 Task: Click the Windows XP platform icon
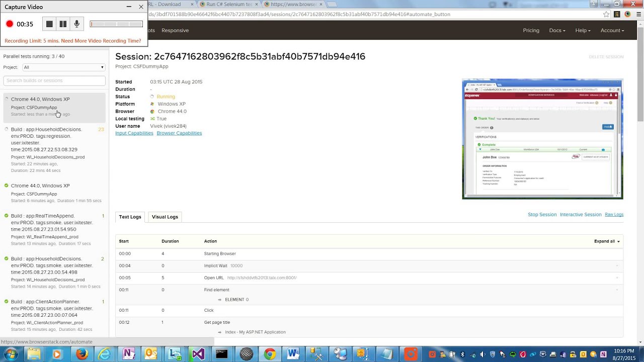(x=152, y=104)
